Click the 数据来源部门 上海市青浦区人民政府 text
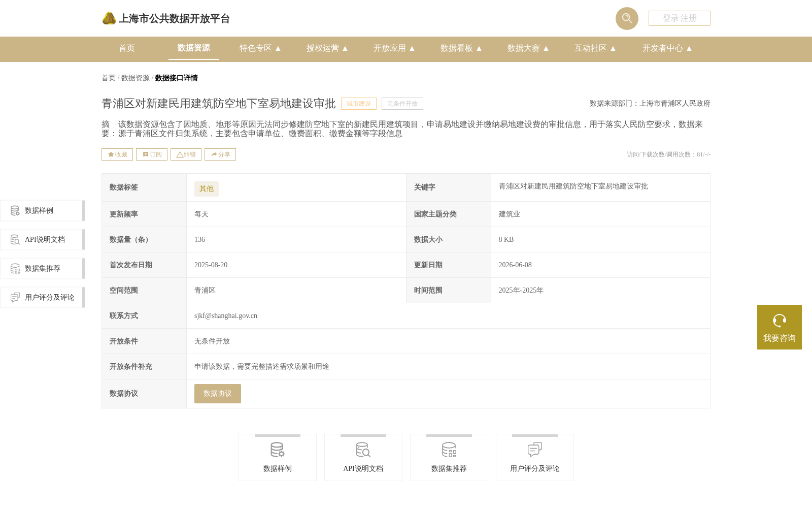Screen dimensions: 812x508 click(650, 104)
